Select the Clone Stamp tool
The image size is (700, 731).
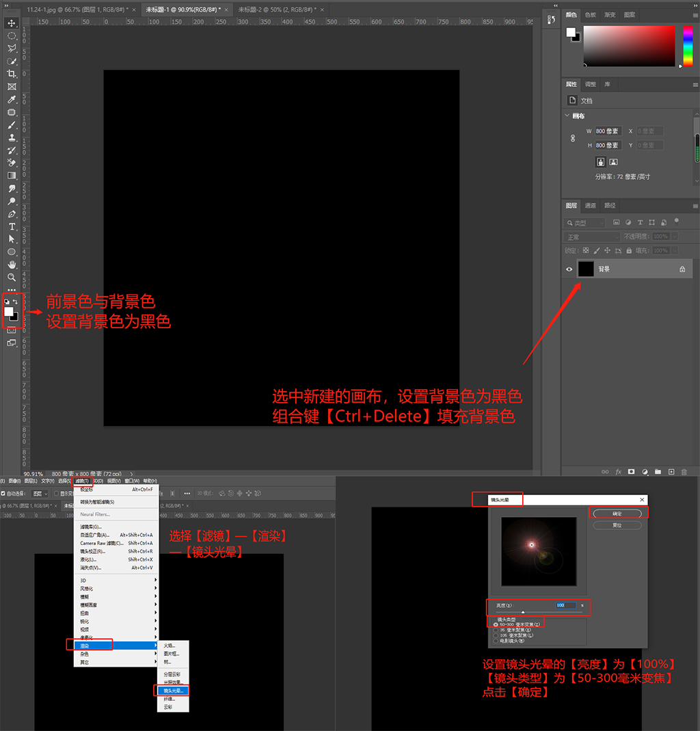pos(12,137)
